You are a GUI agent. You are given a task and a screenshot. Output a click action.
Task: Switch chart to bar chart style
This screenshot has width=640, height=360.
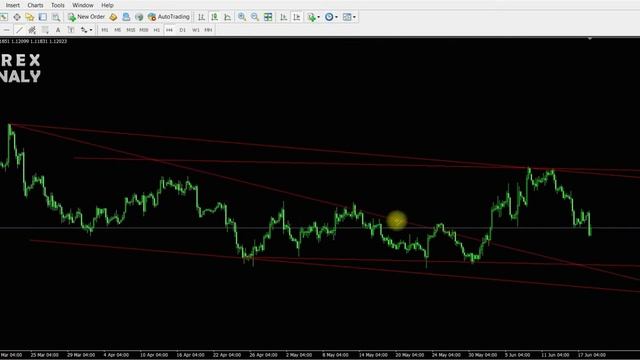[201, 17]
